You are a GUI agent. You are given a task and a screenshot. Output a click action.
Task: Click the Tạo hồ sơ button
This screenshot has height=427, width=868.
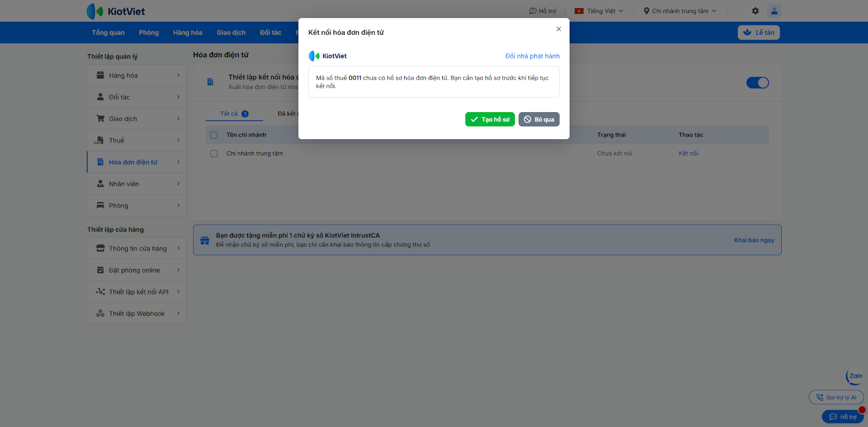point(490,119)
